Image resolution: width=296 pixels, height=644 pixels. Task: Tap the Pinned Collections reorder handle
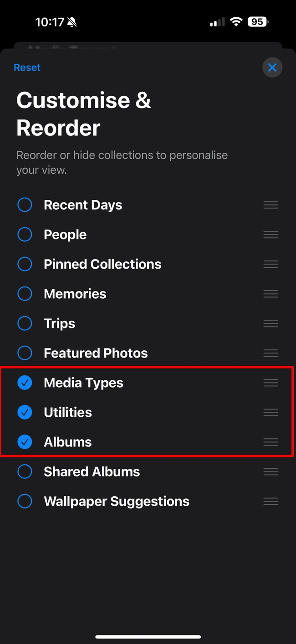coord(270,264)
